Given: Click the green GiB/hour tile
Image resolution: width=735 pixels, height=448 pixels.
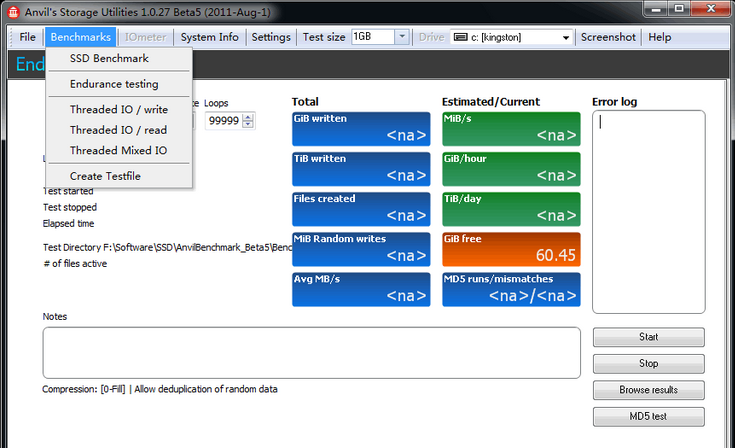Looking at the screenshot, I should [511, 169].
